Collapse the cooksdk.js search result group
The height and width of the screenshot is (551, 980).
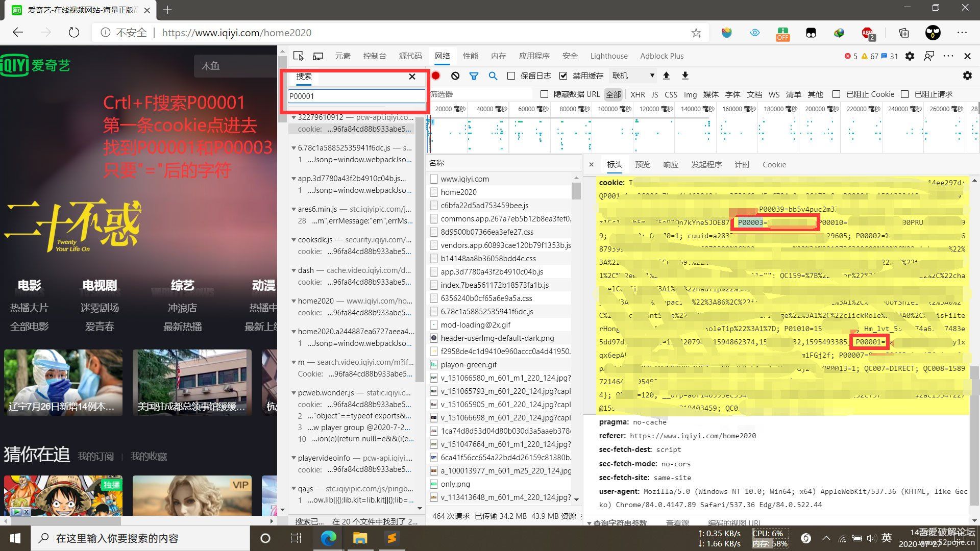[x=293, y=240]
